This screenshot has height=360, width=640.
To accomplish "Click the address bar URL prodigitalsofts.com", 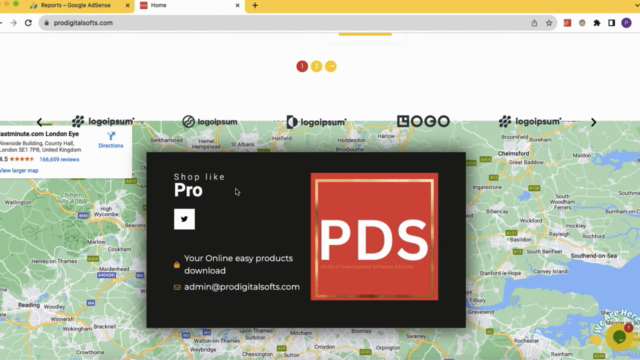I will [83, 23].
